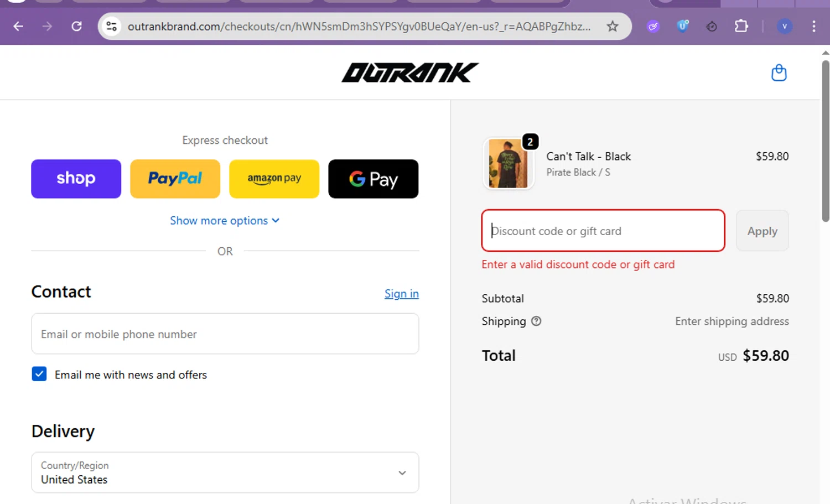Screen dimensions: 830x504
Task: Open the purple round extension icon
Action: click(653, 26)
